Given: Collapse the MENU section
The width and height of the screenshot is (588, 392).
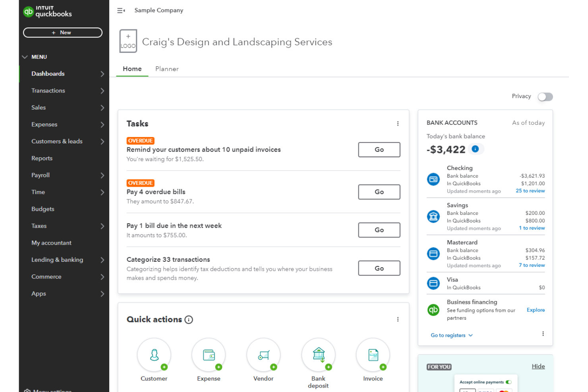Looking at the screenshot, I should 25,57.
